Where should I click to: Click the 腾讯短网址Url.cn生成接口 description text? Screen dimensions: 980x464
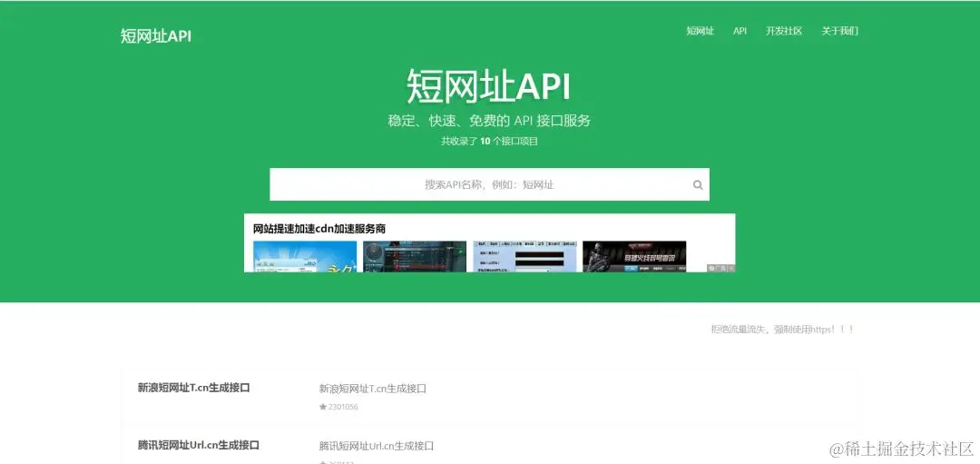point(377,446)
